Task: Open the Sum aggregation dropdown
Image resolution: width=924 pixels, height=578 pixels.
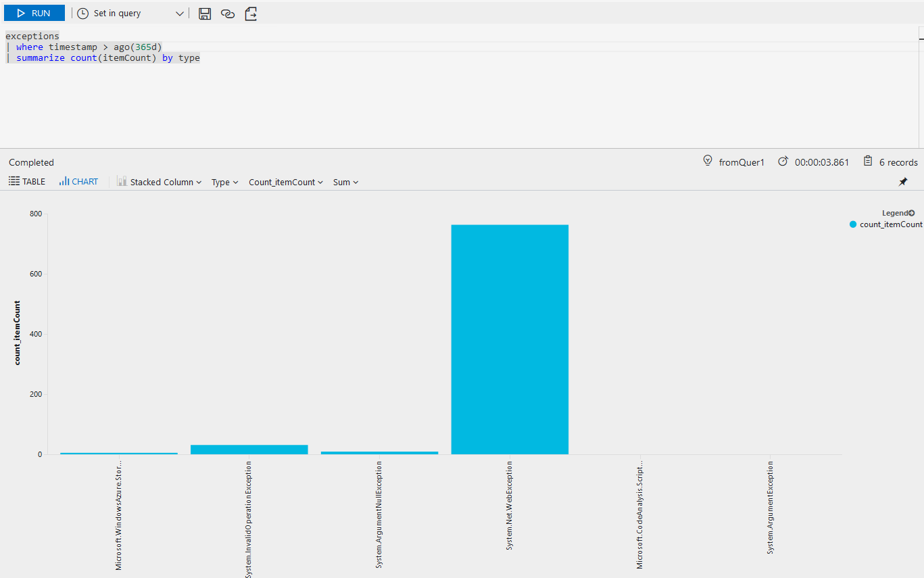Action: click(x=345, y=183)
